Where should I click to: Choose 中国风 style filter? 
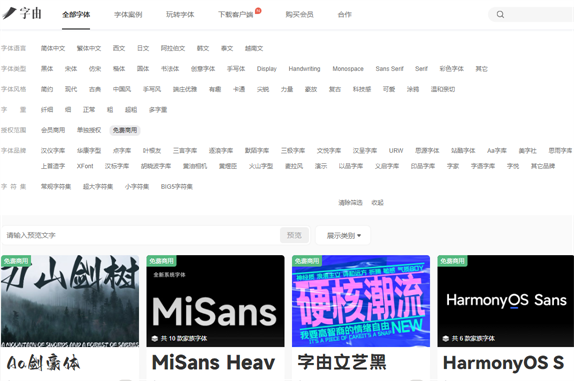click(x=122, y=89)
